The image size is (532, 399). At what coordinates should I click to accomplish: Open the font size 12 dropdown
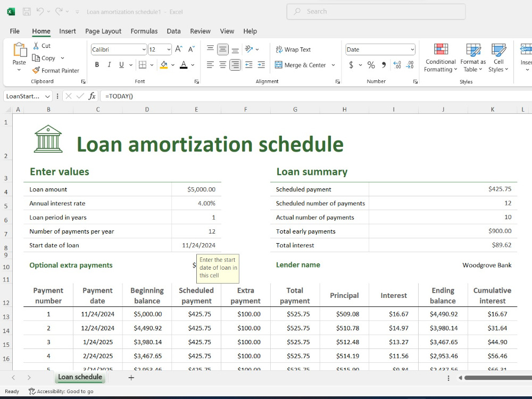169,49
